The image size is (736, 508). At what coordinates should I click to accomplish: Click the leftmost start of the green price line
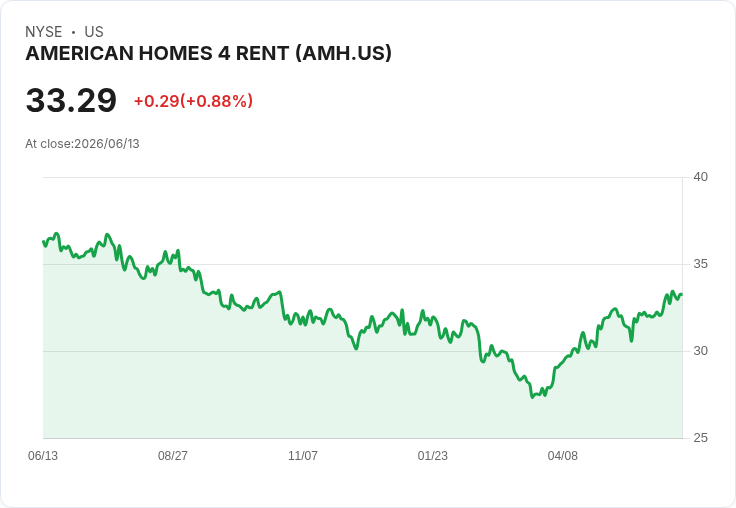pos(44,242)
